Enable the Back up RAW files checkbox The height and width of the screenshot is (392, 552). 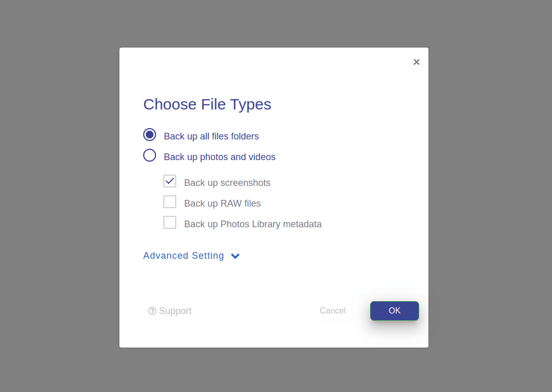pyautogui.click(x=170, y=201)
